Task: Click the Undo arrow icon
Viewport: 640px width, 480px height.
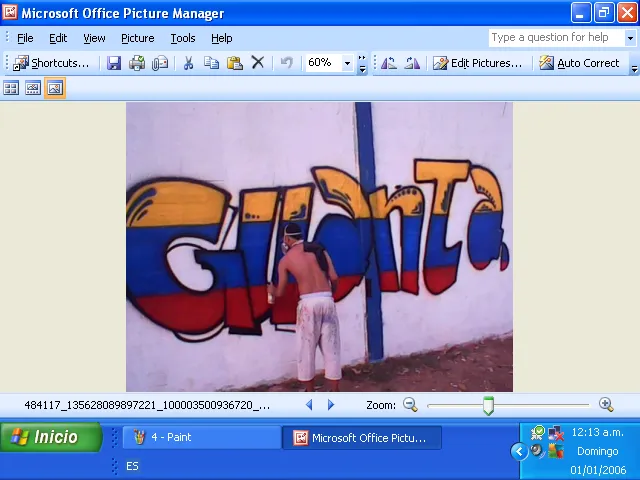Action: click(287, 63)
